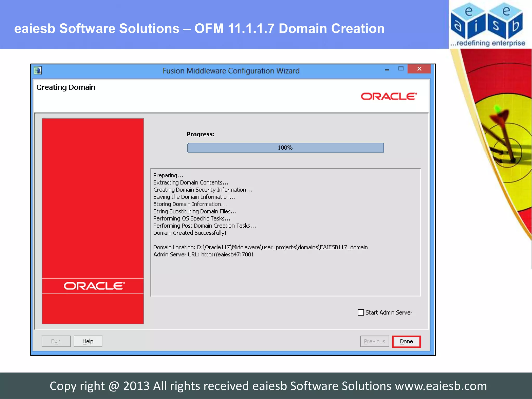Maximize the Configuration Wizard window

pos(401,69)
